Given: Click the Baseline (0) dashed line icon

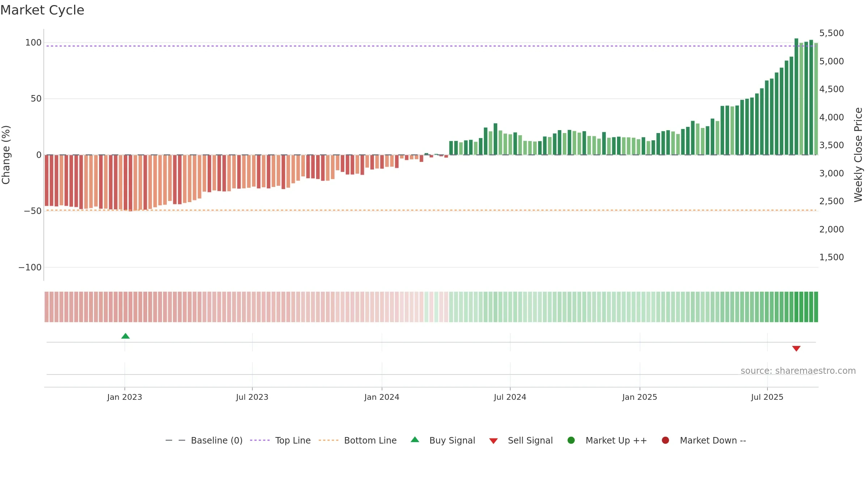Looking at the screenshot, I should tap(175, 440).
